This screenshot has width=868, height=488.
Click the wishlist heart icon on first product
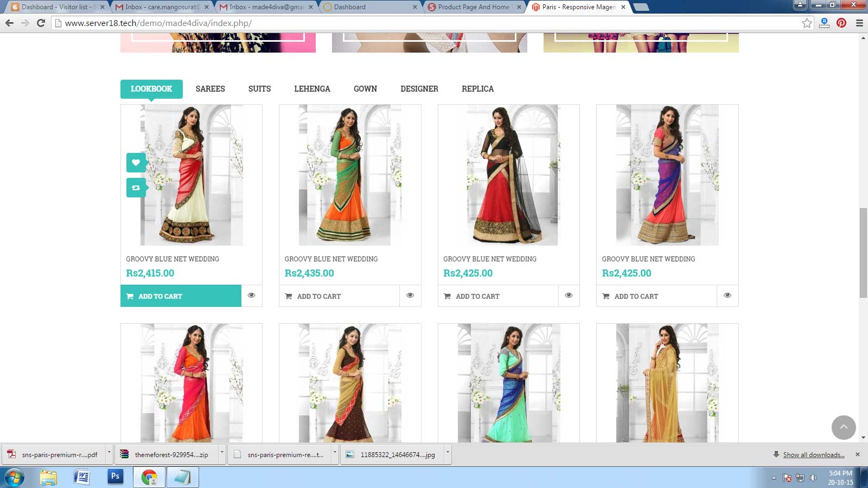pos(136,162)
